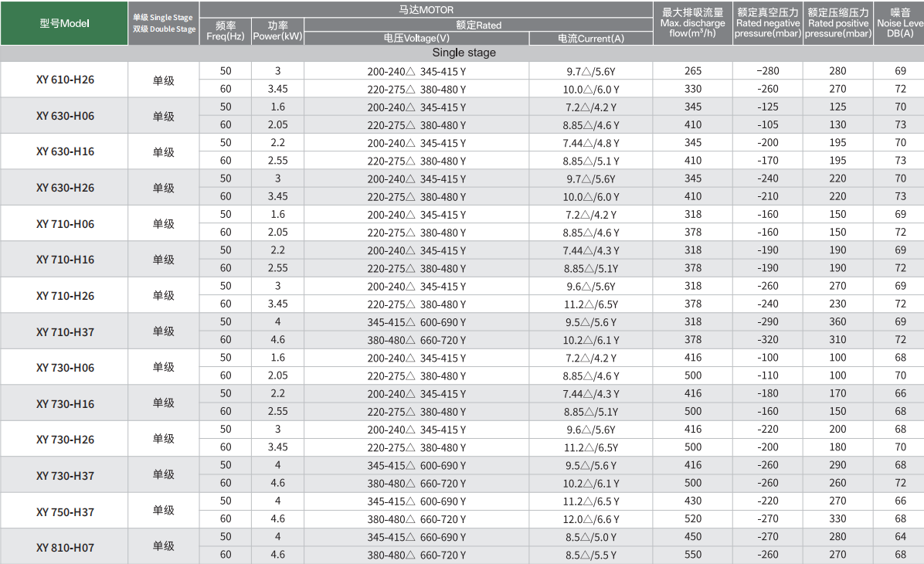The width and height of the screenshot is (924, 564).
Task: Select model XY 730-H06
Action: [x=65, y=368]
